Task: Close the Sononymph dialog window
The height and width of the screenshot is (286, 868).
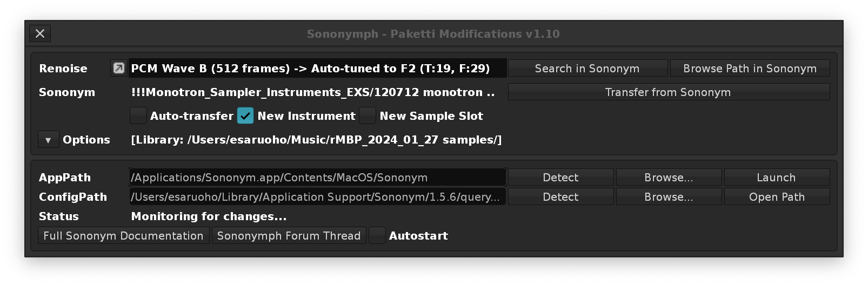Action: click(40, 33)
